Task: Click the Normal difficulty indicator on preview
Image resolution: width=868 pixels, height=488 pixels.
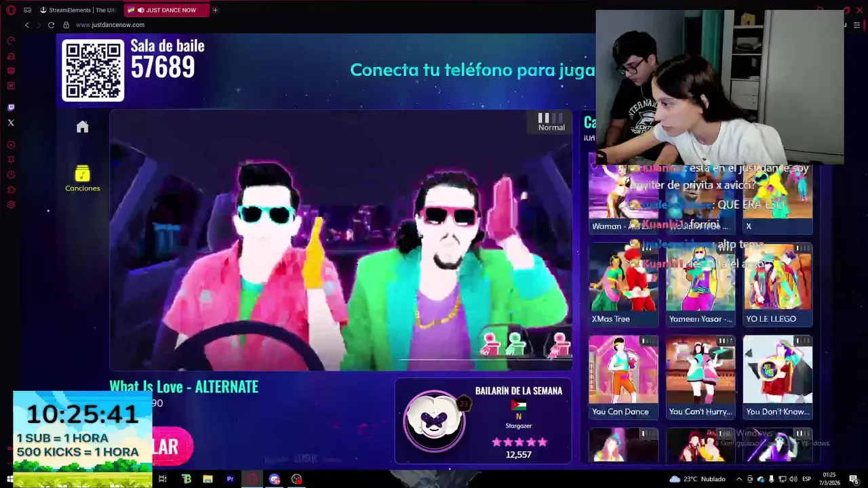Action: (x=551, y=122)
